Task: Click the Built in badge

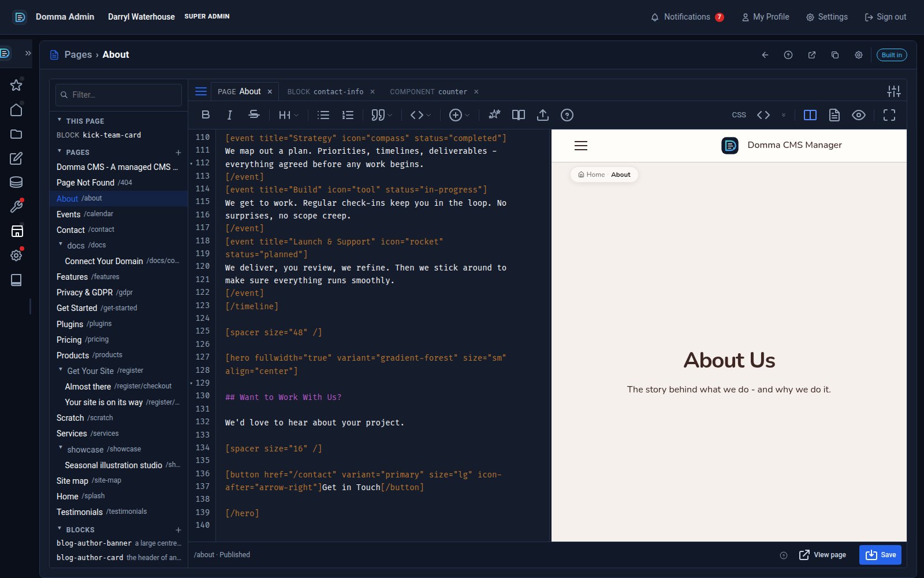Action: click(892, 55)
